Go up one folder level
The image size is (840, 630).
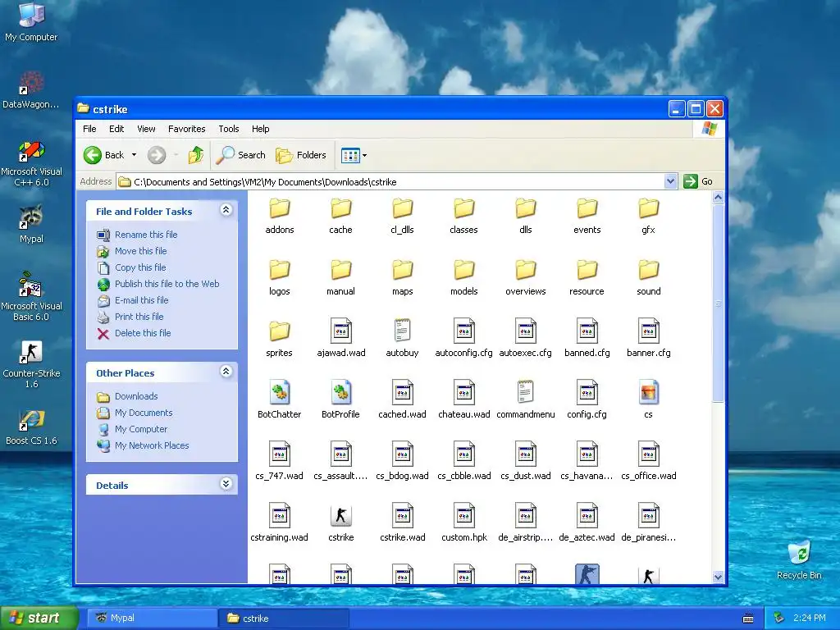pyautogui.click(x=195, y=155)
